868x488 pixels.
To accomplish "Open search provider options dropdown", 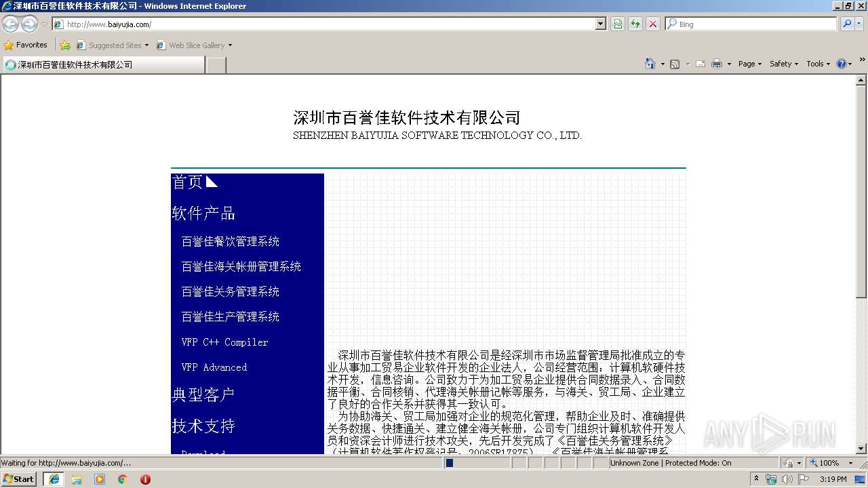I will click(x=860, y=24).
